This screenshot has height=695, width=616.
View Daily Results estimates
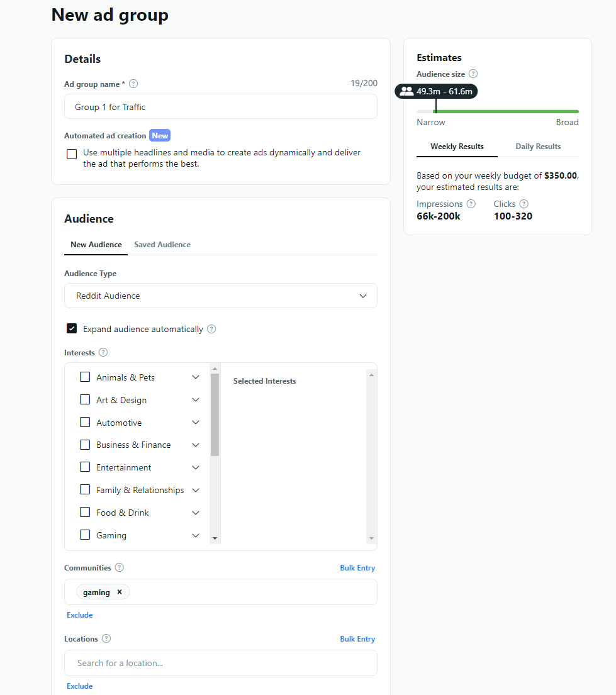[x=538, y=146]
